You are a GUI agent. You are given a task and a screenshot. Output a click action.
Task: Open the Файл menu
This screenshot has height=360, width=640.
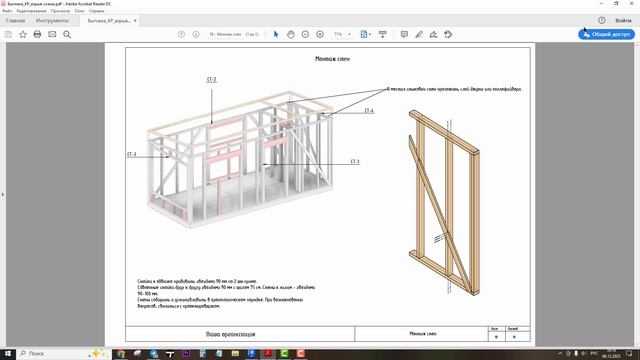[7, 11]
